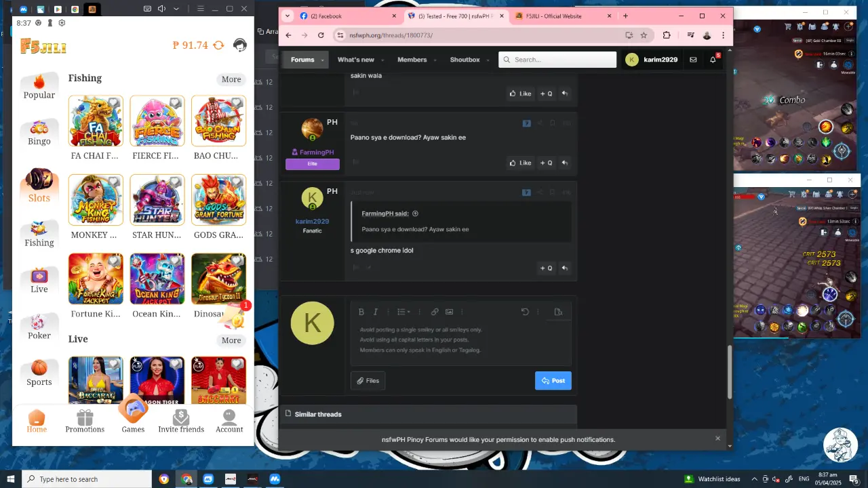
Task: Favorite the Fortune King Jackpot heart
Action: click(x=114, y=261)
